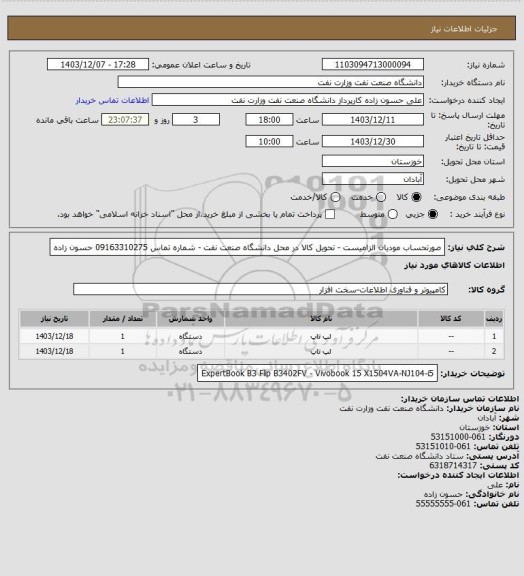This screenshot has height=576, width=524.
Task: Click دستگاه unit in row 2
Action: click(x=190, y=352)
